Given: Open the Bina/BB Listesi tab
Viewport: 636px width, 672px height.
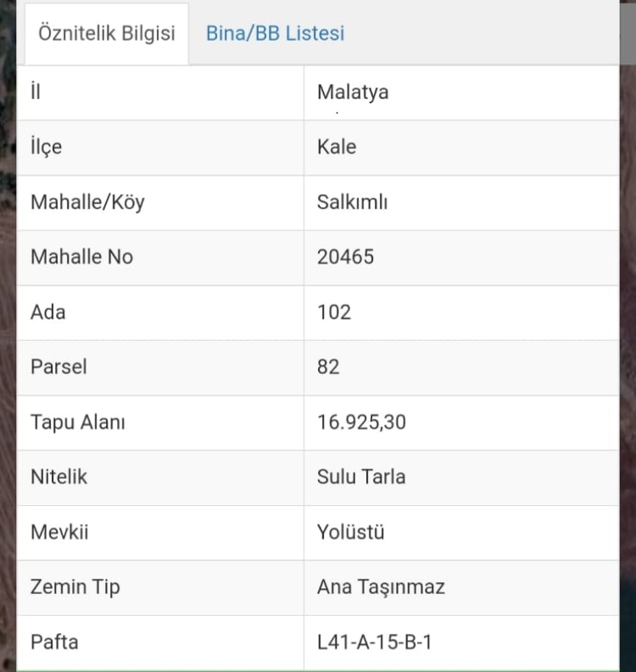Looking at the screenshot, I should [275, 34].
